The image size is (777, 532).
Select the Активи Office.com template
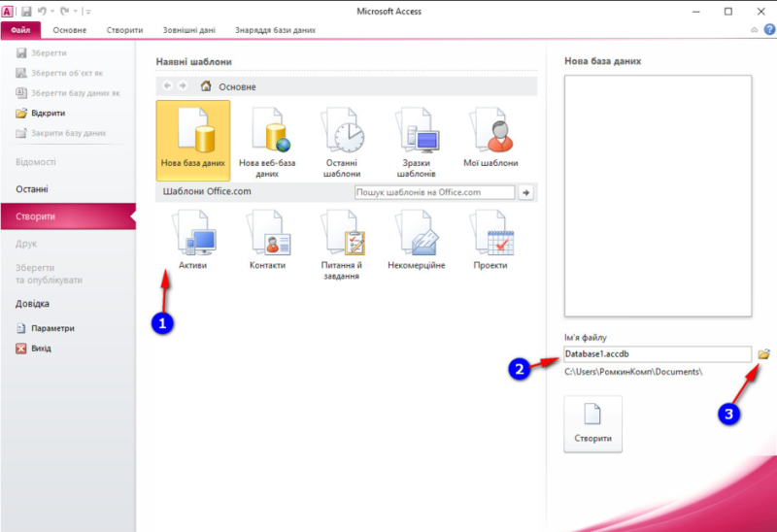pos(192,240)
